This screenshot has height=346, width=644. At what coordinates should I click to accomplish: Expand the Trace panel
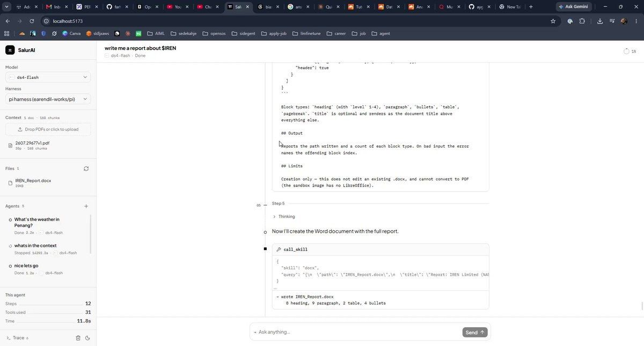coord(17,338)
